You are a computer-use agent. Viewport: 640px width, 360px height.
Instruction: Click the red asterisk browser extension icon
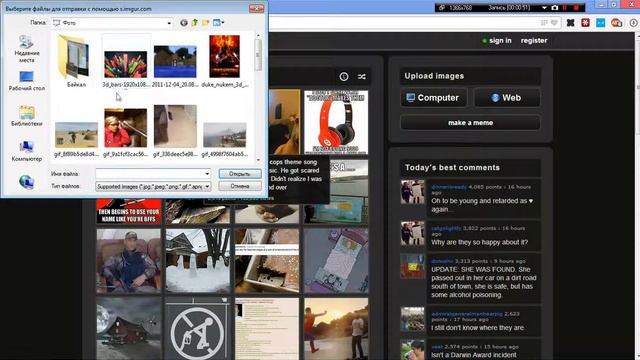point(585,23)
